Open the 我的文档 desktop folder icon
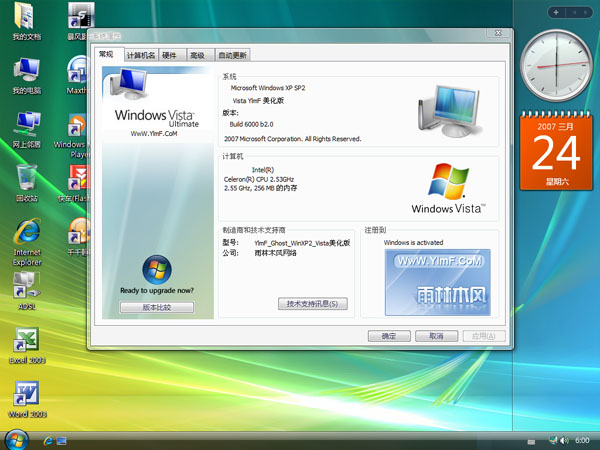 (x=26, y=21)
